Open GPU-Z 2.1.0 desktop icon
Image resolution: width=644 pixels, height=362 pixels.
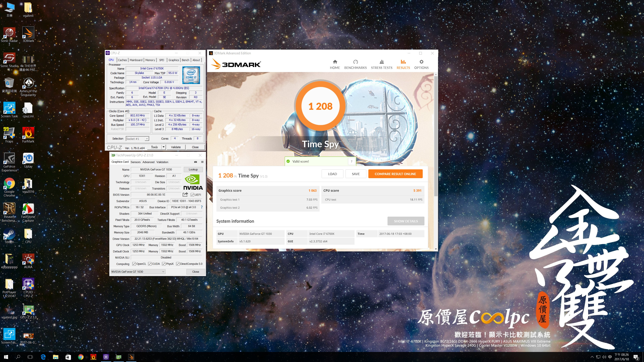coord(28,311)
